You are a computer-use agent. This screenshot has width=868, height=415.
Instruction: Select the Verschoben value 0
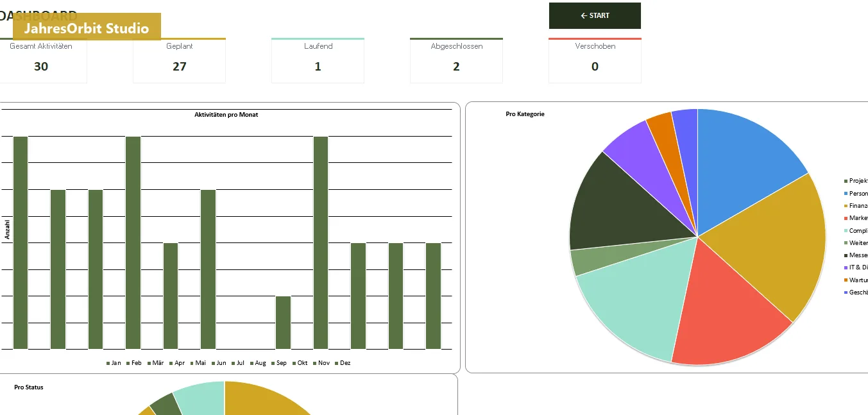(x=595, y=67)
